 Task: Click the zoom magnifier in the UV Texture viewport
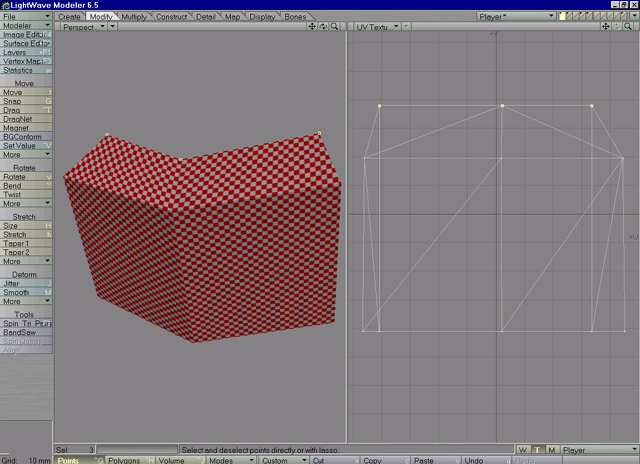click(628, 27)
